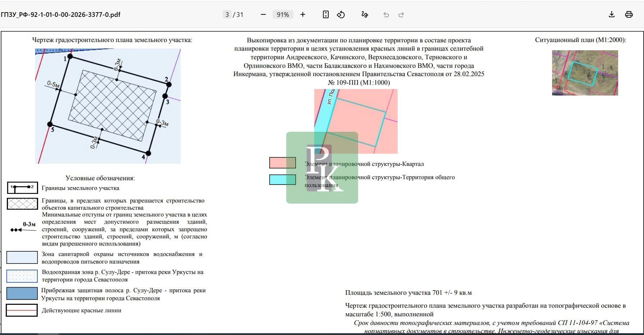The height and width of the screenshot is (335, 644).
Task: Download the PDF file
Action: [612, 14]
